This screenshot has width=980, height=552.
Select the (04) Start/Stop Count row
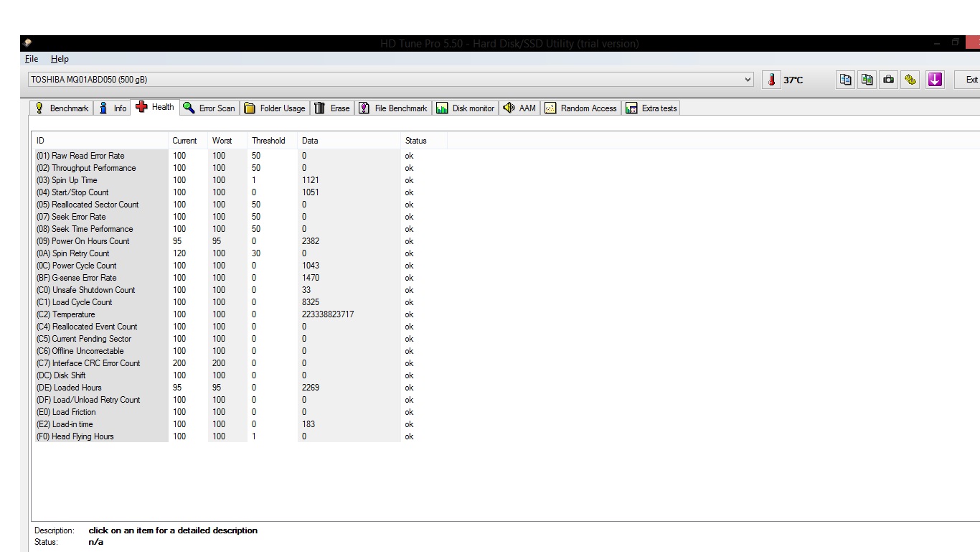[x=240, y=192]
